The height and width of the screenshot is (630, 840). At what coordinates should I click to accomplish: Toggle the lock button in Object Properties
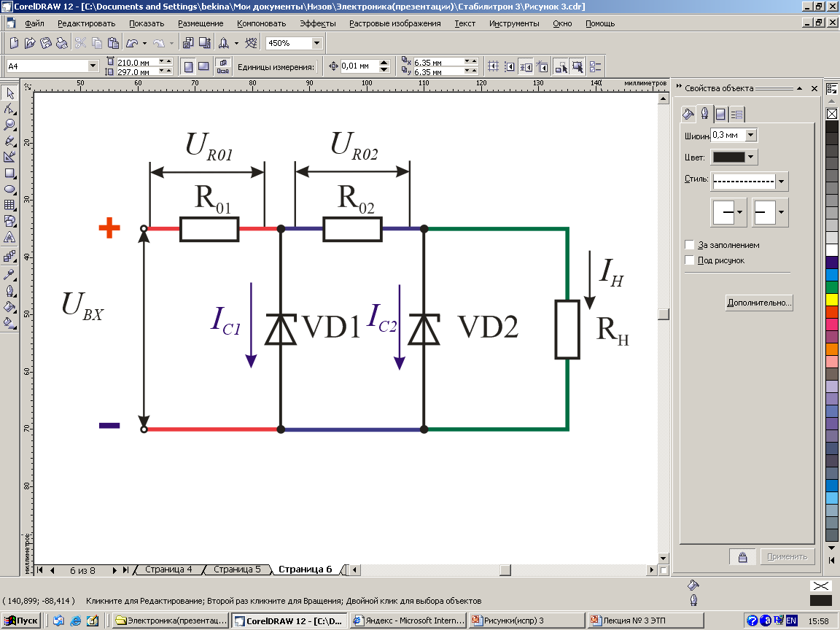pyautogui.click(x=742, y=557)
